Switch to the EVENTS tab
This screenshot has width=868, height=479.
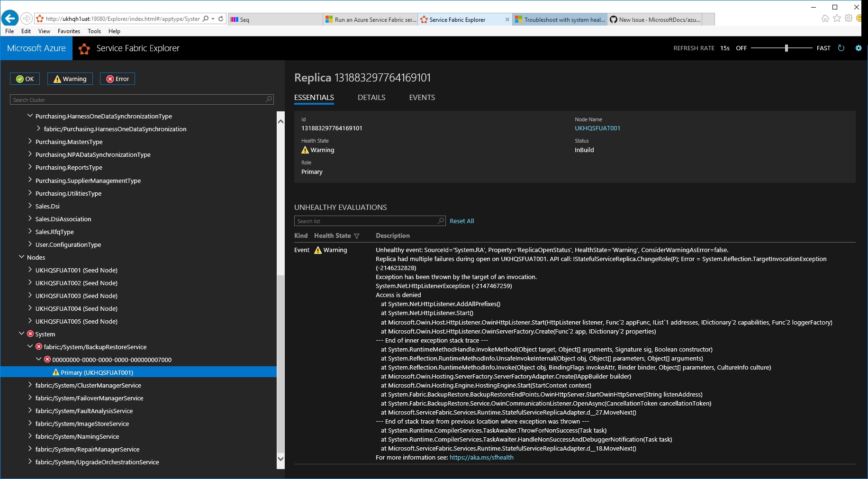coord(422,98)
